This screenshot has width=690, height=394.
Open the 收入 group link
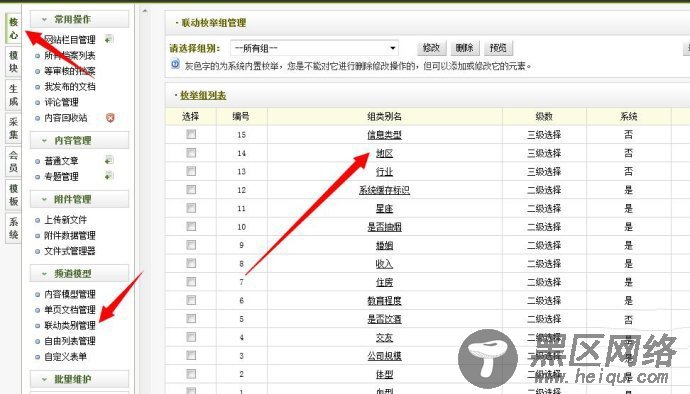(384, 264)
